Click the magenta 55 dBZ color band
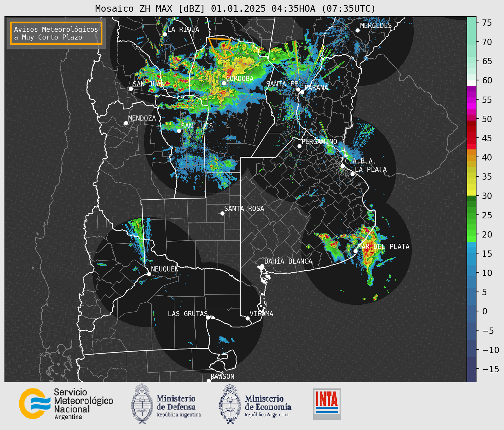The image size is (504, 430). point(471,100)
